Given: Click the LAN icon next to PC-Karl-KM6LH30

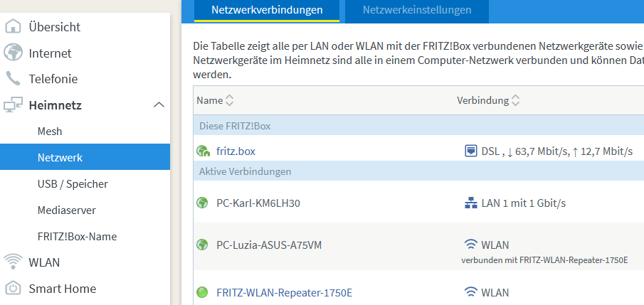Looking at the screenshot, I should [470, 203].
